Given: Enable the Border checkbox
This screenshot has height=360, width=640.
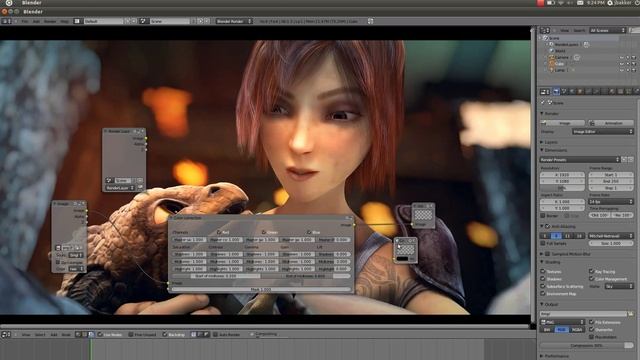Looking at the screenshot, I should (x=543, y=216).
